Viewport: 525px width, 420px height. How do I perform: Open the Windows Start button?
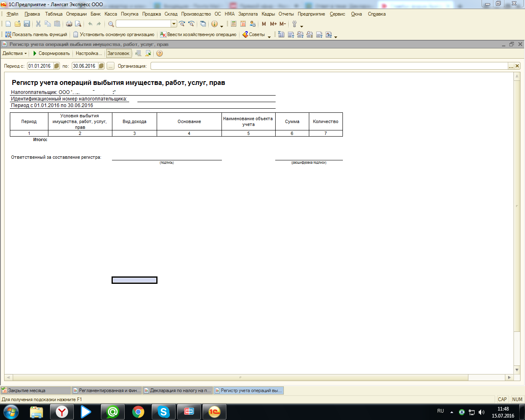(x=11, y=411)
